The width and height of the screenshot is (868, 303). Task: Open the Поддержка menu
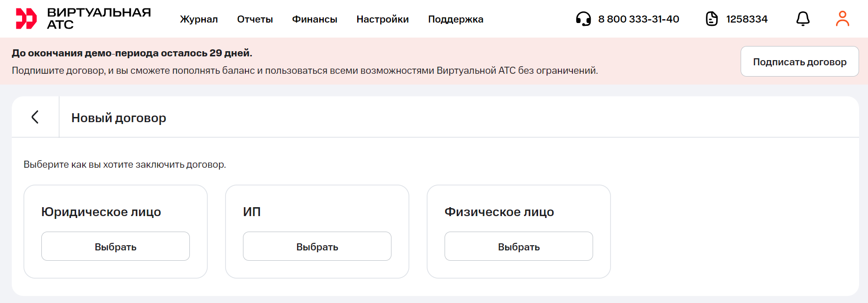pyautogui.click(x=455, y=19)
